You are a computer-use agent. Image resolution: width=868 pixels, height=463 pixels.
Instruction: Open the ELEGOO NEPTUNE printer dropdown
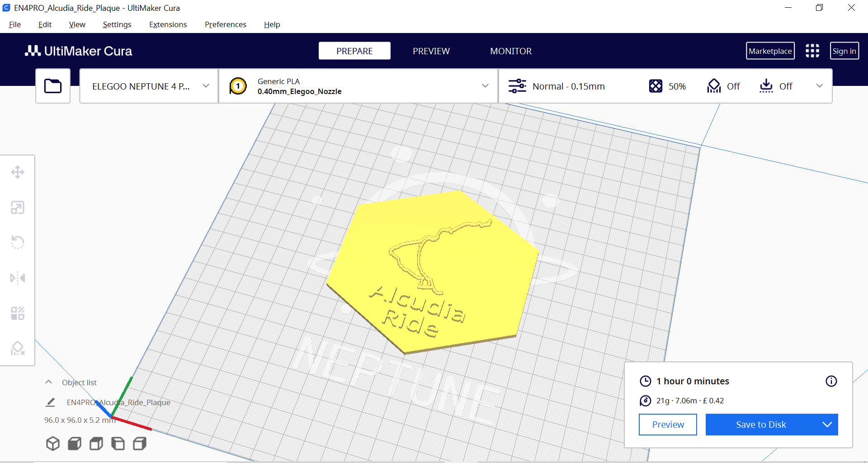point(149,86)
